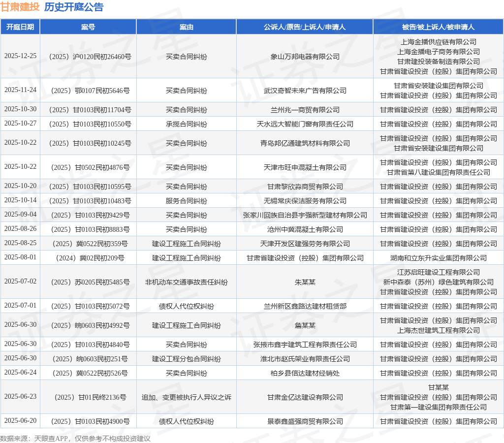Click case number (2024)冀02民初209号
The width and height of the screenshot is (504, 443).
coord(90,258)
